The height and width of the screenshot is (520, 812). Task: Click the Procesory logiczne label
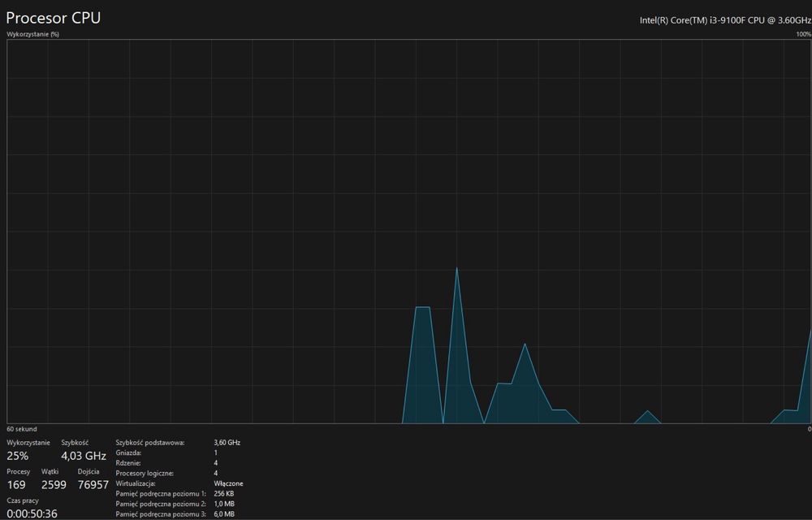[145, 473]
